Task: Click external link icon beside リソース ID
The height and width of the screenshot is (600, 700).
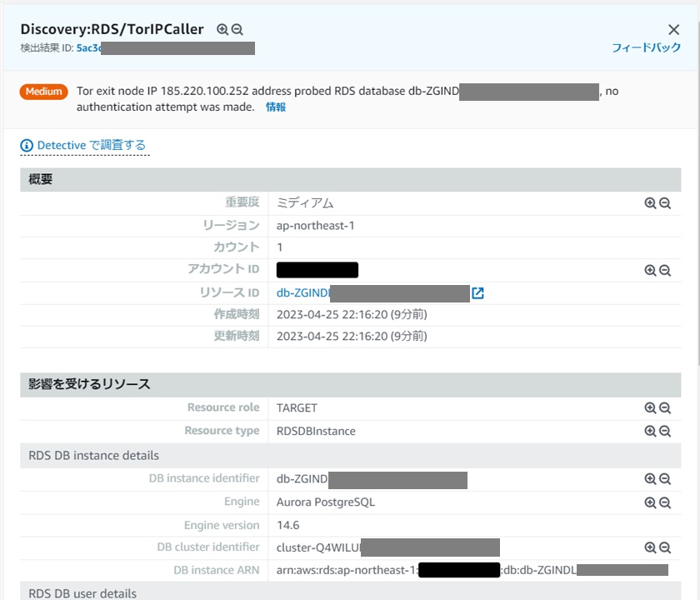Action: pyautogui.click(x=477, y=293)
